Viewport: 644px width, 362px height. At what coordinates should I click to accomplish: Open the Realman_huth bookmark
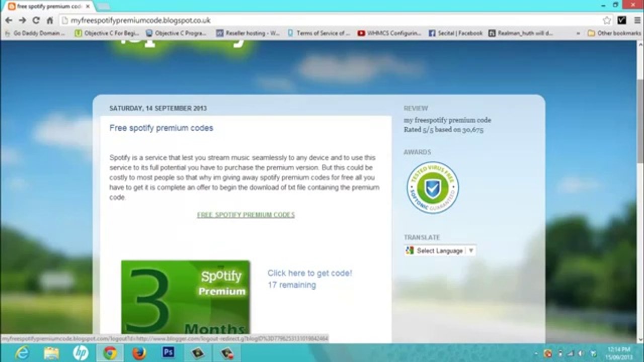pos(521,33)
